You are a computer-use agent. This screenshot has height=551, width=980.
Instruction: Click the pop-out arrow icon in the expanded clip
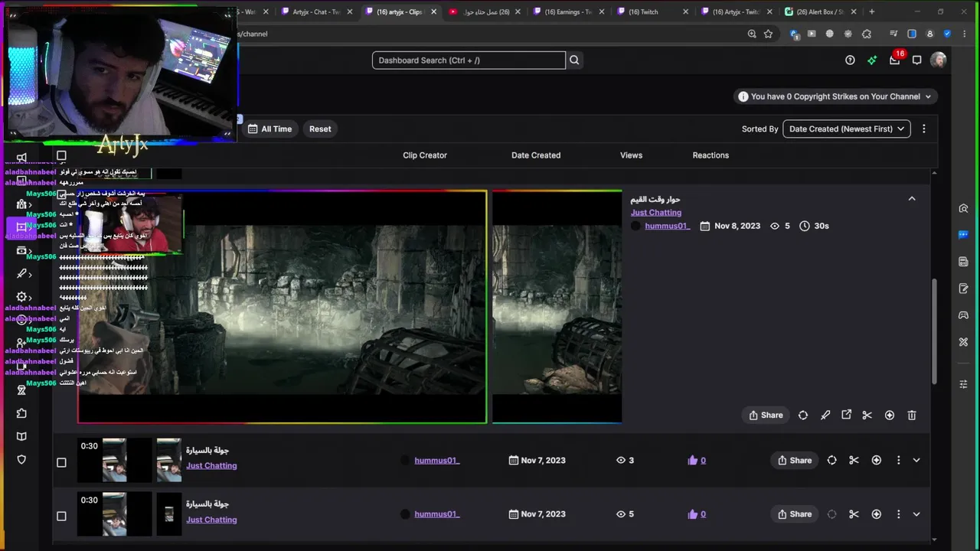tap(846, 415)
